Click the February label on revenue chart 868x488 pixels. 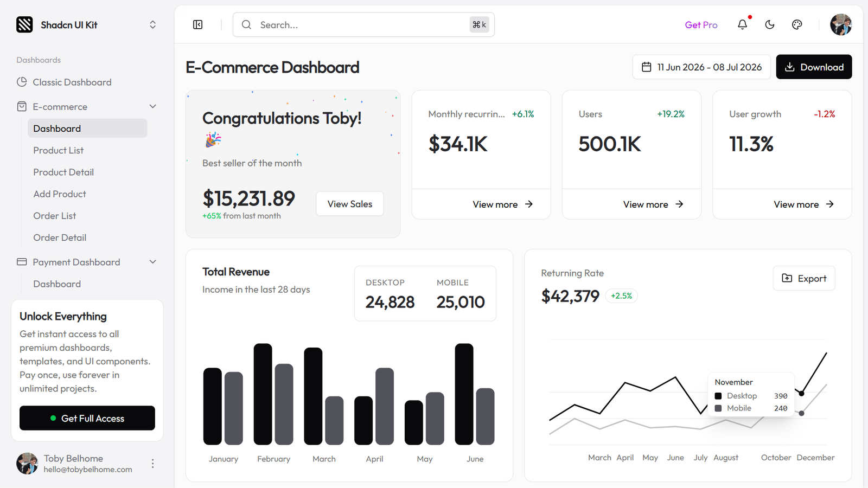pos(273,459)
